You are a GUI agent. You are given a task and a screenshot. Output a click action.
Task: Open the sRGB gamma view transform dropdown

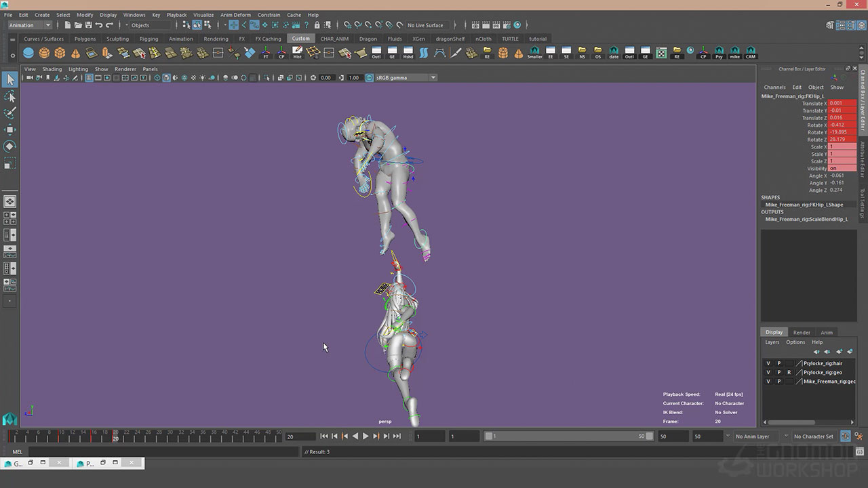433,77
